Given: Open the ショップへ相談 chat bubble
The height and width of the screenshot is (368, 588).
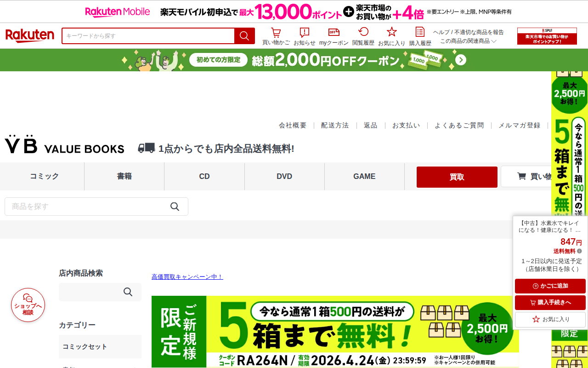Looking at the screenshot, I should (28, 305).
